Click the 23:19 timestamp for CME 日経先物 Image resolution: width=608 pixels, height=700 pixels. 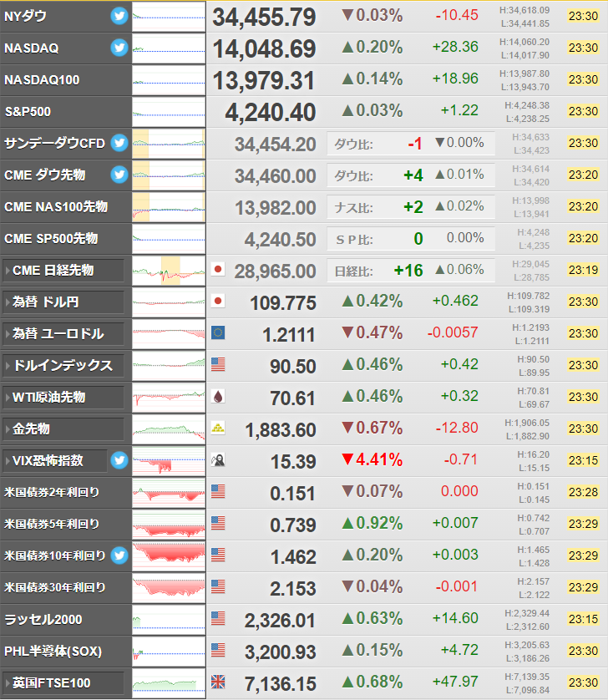(x=583, y=270)
